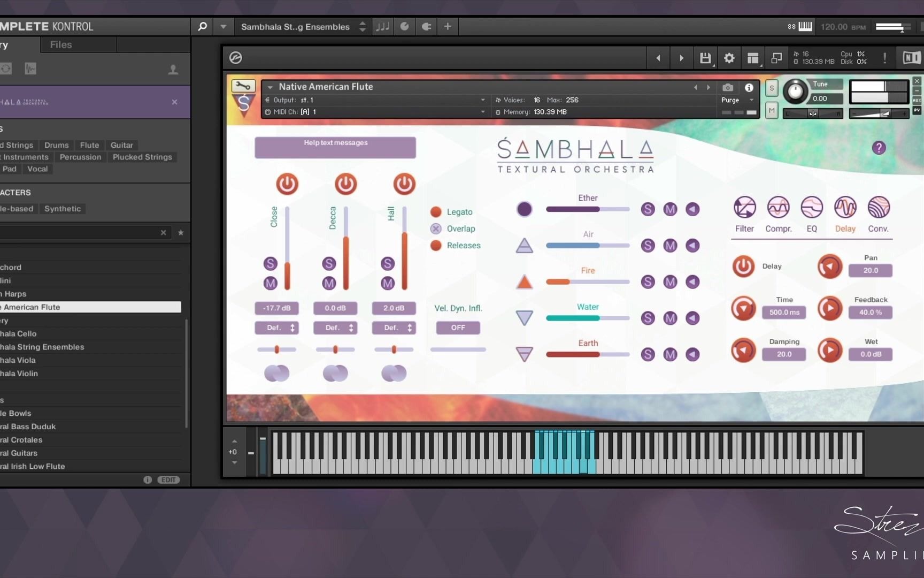
Task: Open dropdown arrow beside search icon
Action: [223, 26]
